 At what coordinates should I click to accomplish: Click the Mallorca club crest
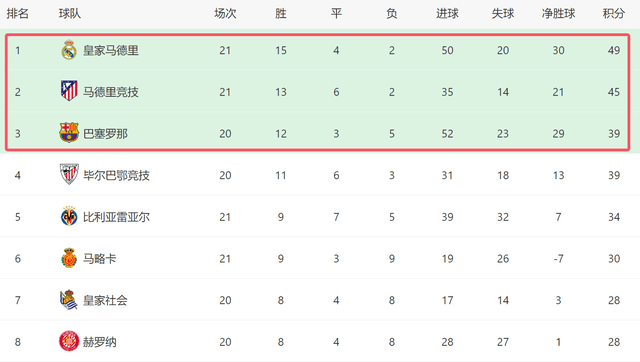[x=69, y=258]
